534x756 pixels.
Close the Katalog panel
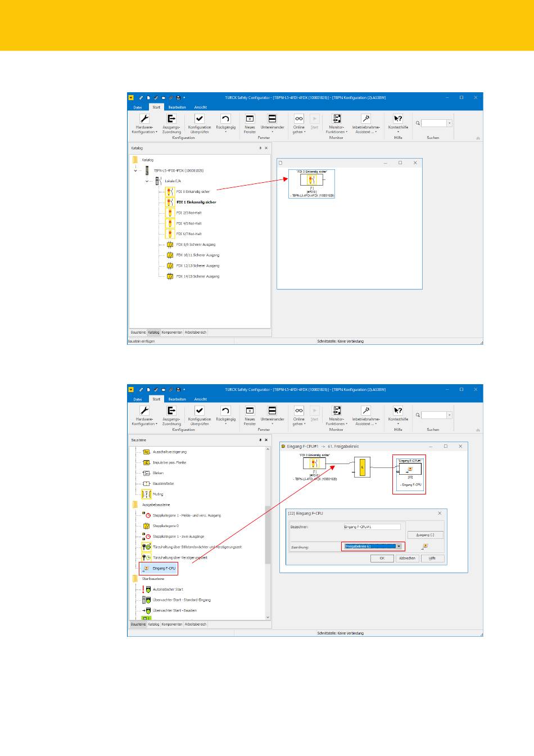(x=266, y=148)
